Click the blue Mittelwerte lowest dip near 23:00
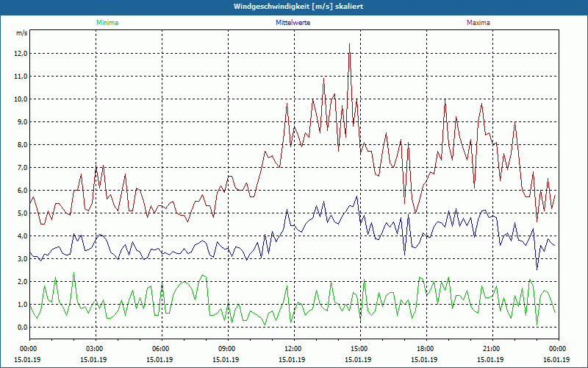588x368 pixels. tap(537, 269)
